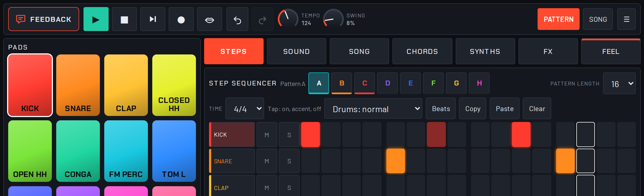Adjust the Tempo knob
Image resolution: width=644 pixels, height=196 pixels.
[288, 19]
